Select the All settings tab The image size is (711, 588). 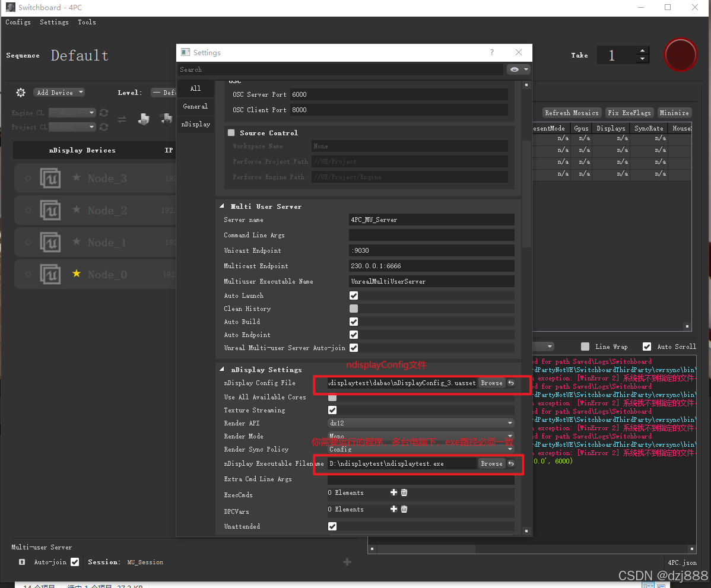pos(195,88)
